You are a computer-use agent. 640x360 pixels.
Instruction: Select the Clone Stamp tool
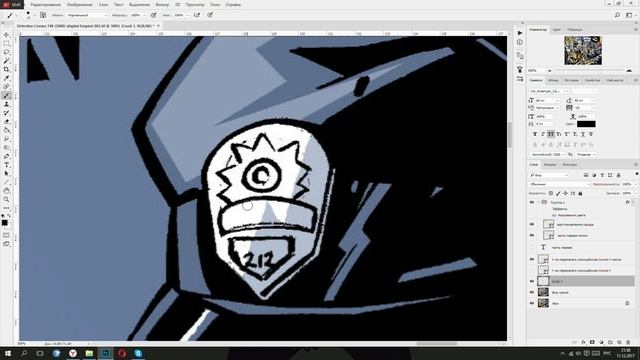(x=7, y=104)
